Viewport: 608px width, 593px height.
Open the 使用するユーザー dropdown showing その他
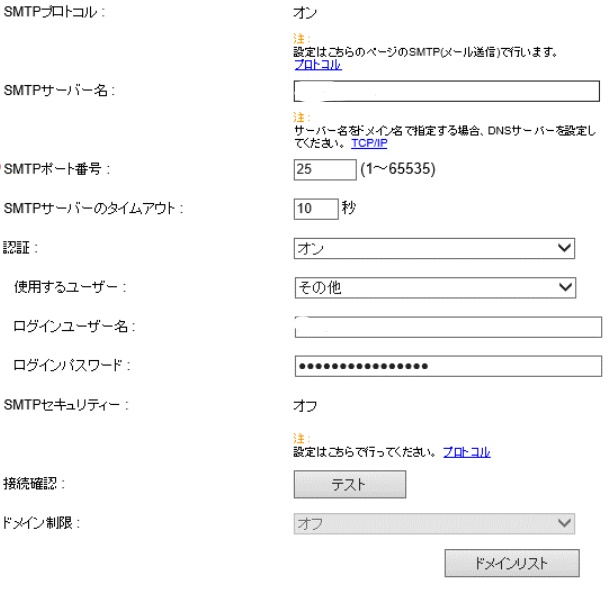coord(435,288)
